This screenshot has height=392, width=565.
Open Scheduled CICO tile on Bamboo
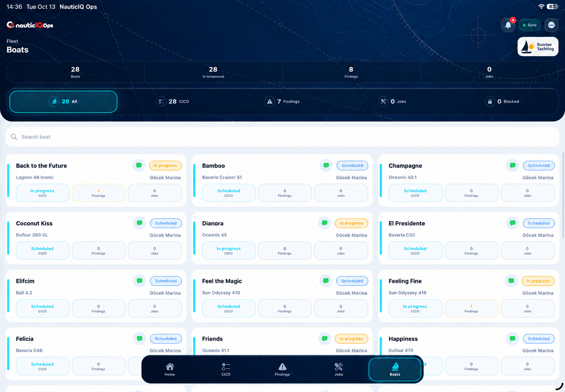pos(229,193)
